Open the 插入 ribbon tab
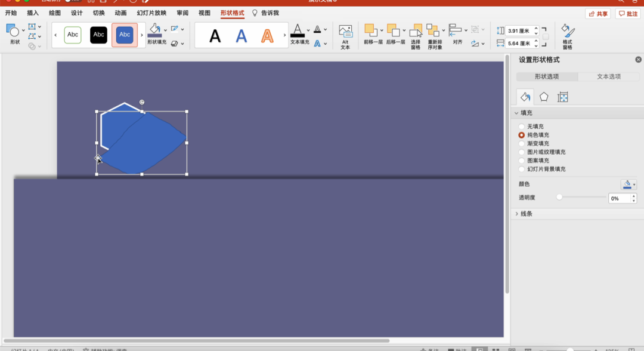 33,13
